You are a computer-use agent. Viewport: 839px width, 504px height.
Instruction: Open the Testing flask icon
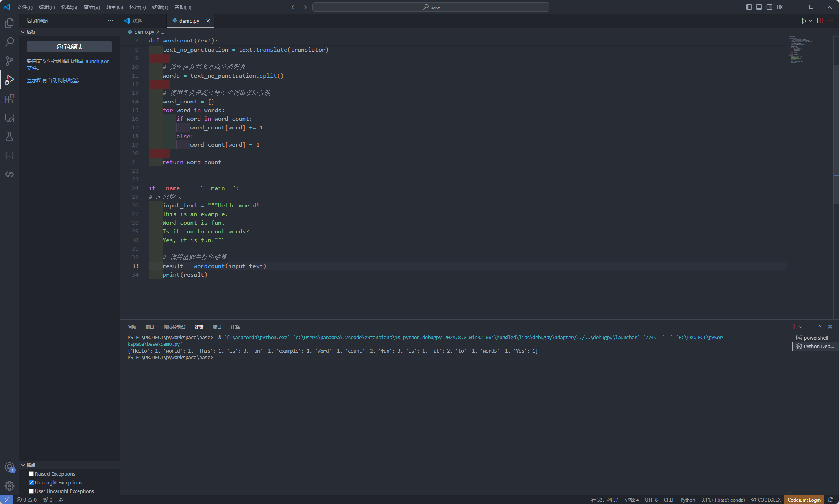click(9, 137)
